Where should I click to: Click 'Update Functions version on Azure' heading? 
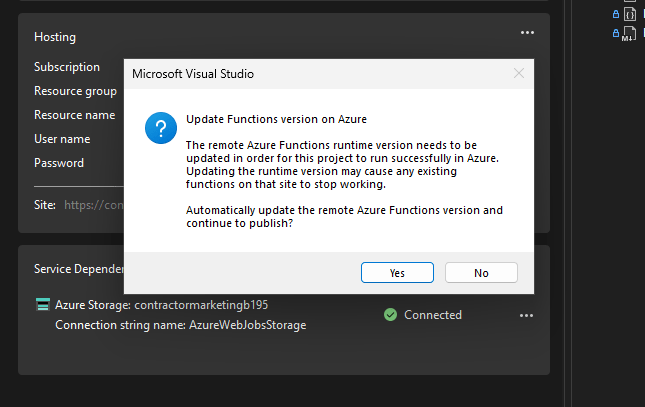coord(276,119)
